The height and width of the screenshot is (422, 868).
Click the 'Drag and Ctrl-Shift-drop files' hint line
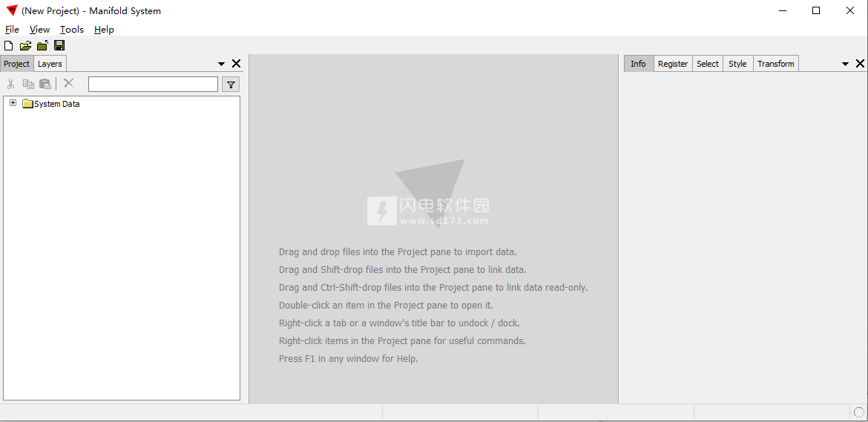(x=433, y=288)
